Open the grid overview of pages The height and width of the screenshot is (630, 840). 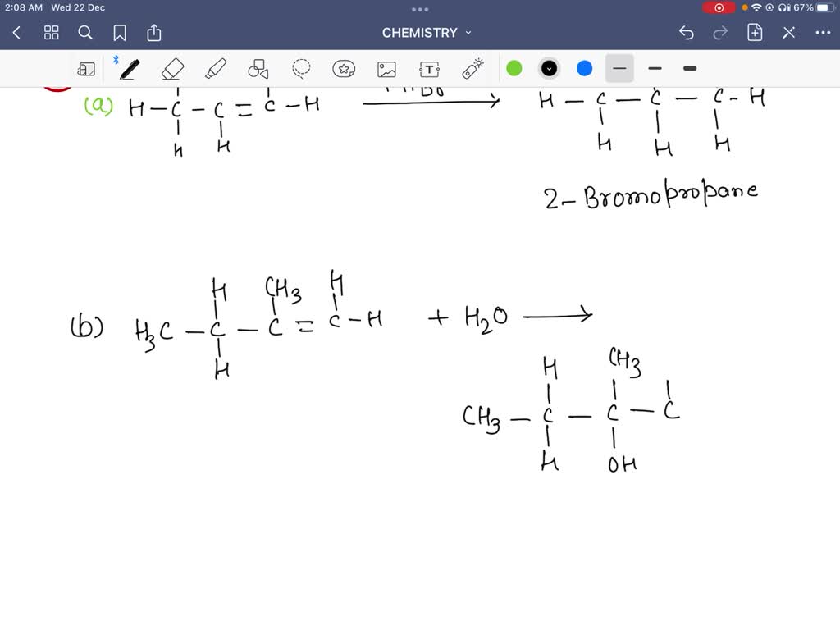tap(51, 33)
